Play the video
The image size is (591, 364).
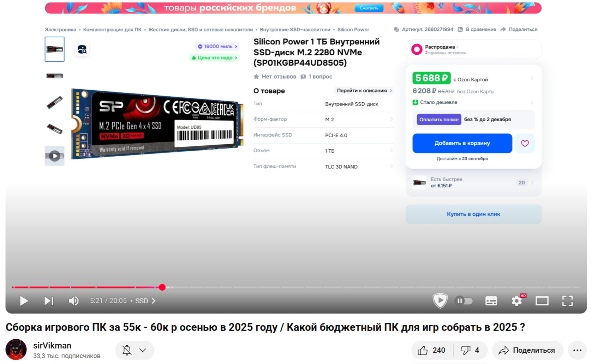click(x=24, y=301)
